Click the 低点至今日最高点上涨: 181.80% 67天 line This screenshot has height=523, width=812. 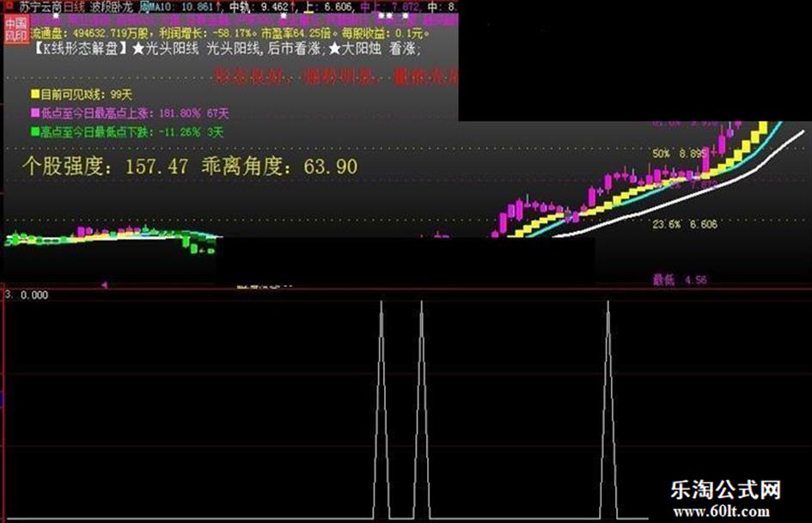click(135, 113)
